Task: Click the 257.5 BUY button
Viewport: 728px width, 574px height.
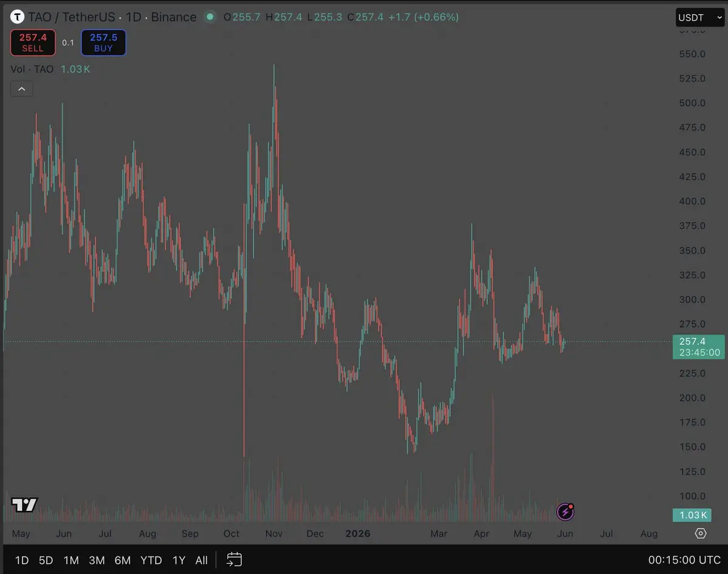Action: point(103,42)
